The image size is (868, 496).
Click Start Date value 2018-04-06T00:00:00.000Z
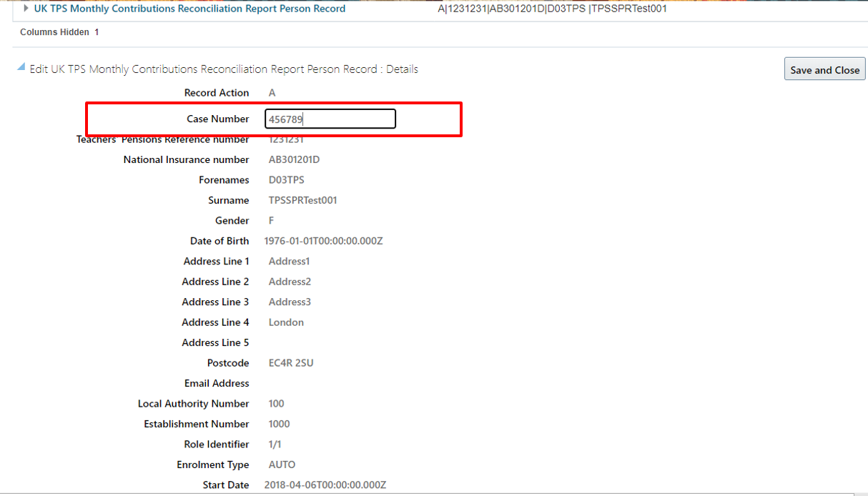pyautogui.click(x=325, y=485)
